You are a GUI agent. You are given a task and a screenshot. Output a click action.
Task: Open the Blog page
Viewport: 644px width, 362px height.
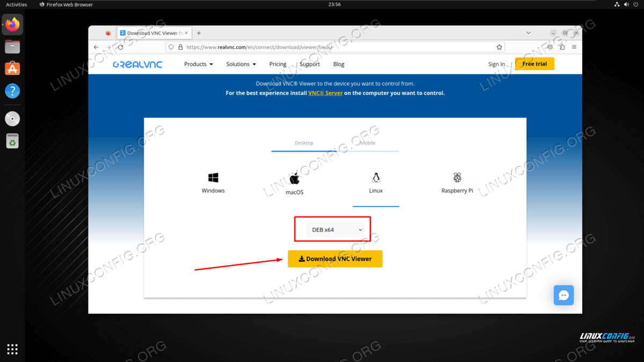point(339,64)
